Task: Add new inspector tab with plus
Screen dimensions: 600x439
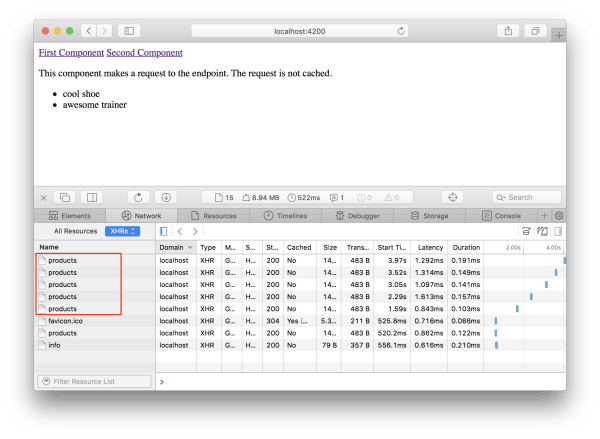Action: tap(544, 216)
